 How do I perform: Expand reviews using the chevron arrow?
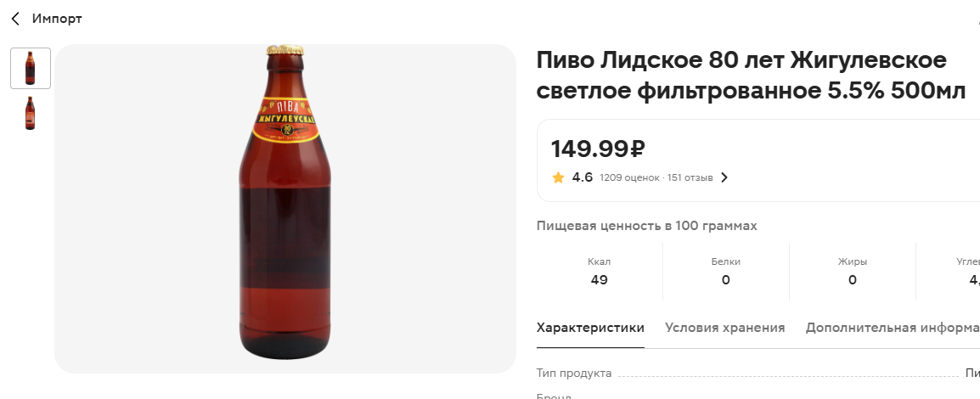tap(724, 178)
